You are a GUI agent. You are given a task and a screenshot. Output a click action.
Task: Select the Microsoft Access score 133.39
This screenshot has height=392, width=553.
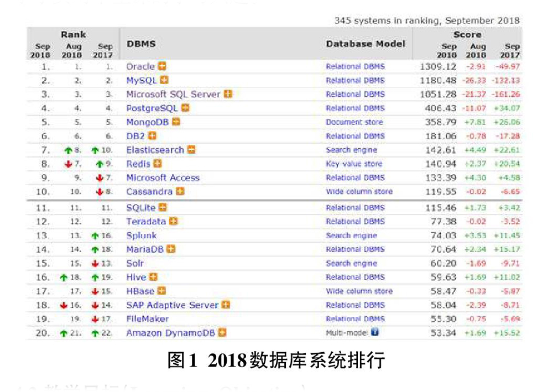coord(441,177)
